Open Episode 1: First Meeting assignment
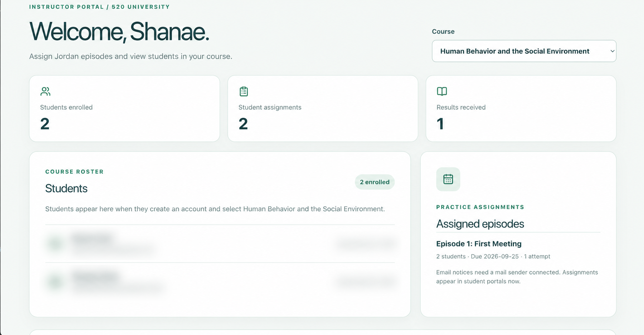The image size is (644, 335). (479, 244)
